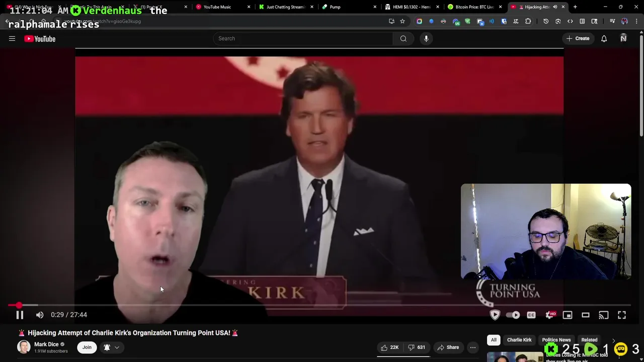The width and height of the screenshot is (644, 362).
Task: Close the Pump tab
Action: pyautogui.click(x=374, y=7)
